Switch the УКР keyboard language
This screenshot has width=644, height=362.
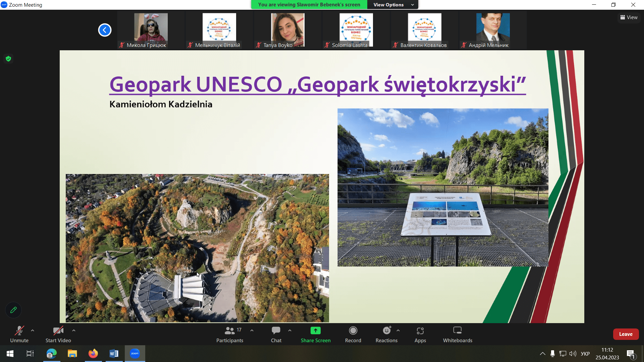tap(585, 354)
